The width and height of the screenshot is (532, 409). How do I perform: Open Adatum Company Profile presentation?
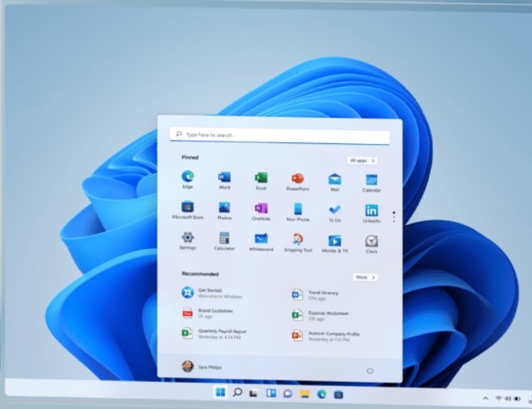tap(326, 335)
